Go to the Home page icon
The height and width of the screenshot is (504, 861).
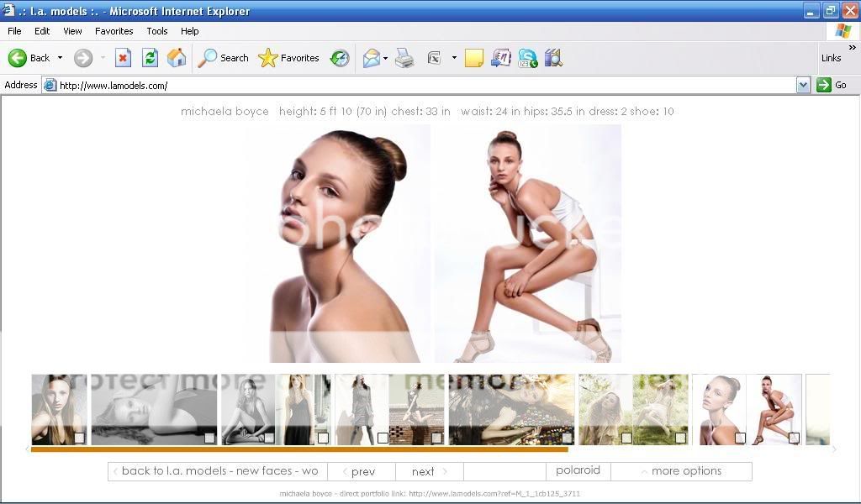click(x=177, y=58)
